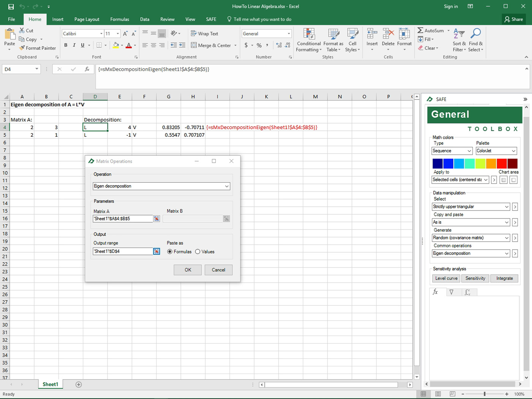Click the Insert Function fx button
The height and width of the screenshot is (399, 532).
point(87,69)
